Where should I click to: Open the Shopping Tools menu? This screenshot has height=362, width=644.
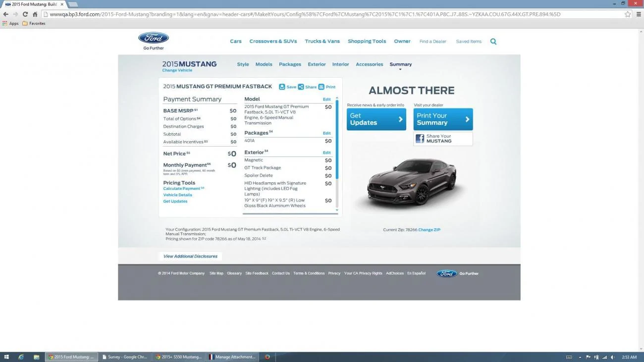coord(367,42)
